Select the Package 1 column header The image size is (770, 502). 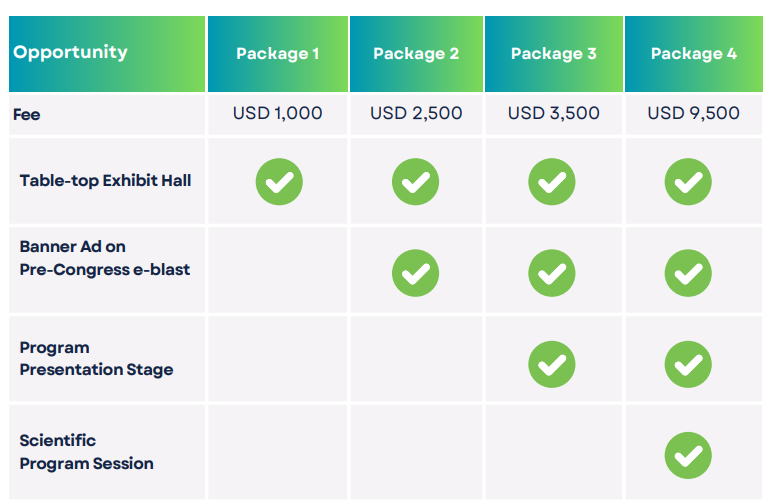pos(278,54)
